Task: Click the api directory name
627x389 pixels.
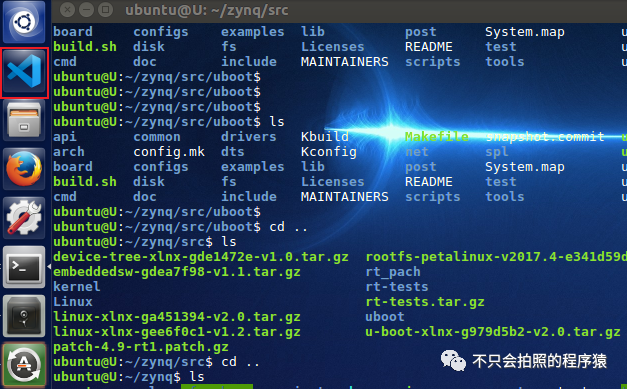Action: [x=65, y=137]
